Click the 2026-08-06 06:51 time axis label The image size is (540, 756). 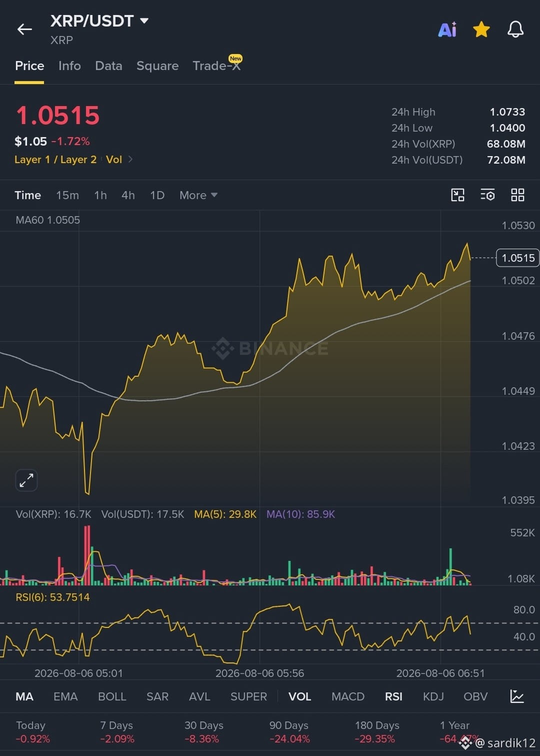(x=440, y=673)
